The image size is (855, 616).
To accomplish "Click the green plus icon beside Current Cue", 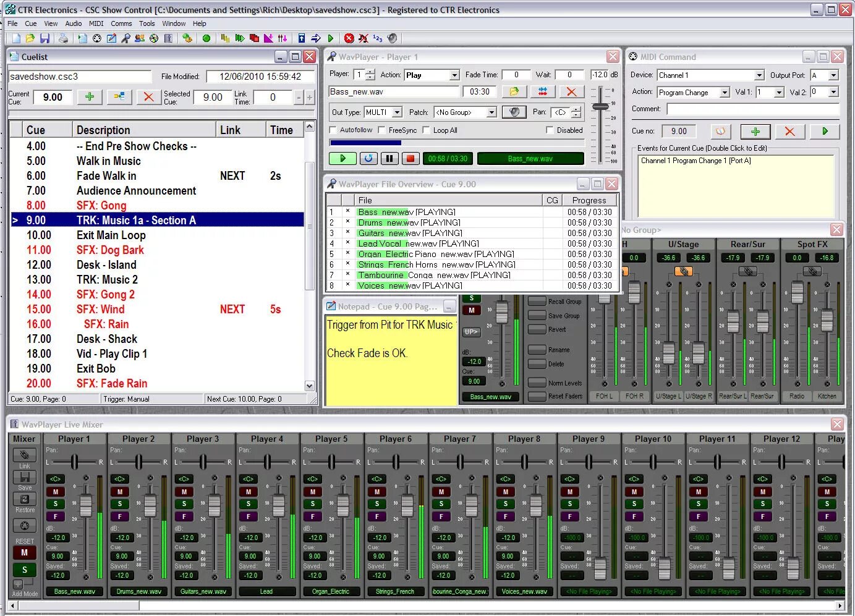I will click(90, 97).
